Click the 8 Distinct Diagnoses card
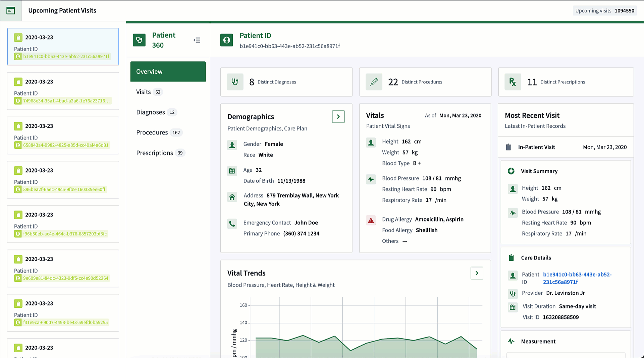644x358 pixels. pos(286,82)
